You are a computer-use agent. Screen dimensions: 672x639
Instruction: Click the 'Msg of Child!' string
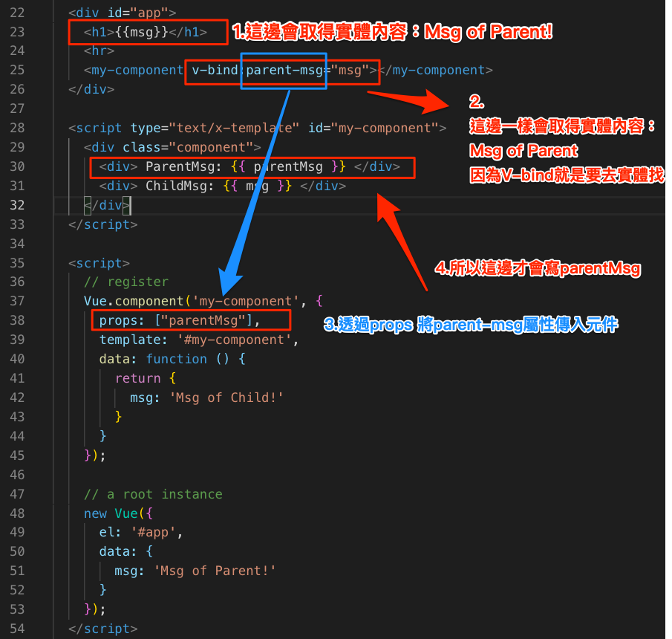pos(226,398)
